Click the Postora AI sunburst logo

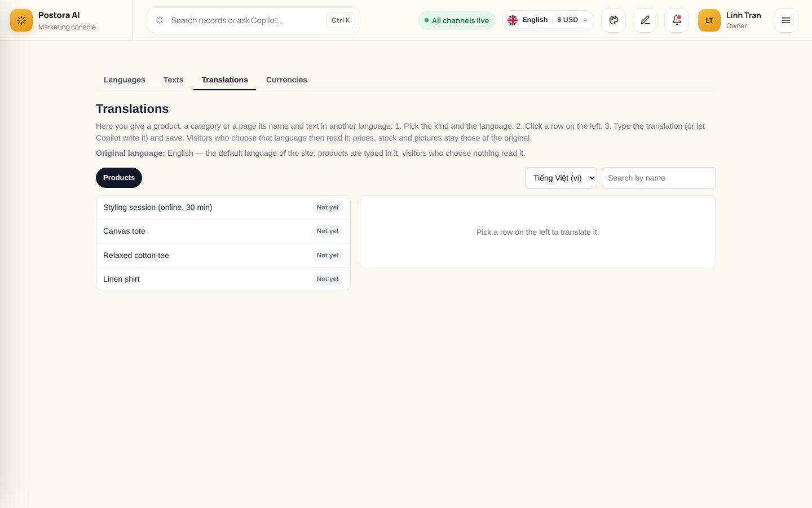pyautogui.click(x=21, y=20)
